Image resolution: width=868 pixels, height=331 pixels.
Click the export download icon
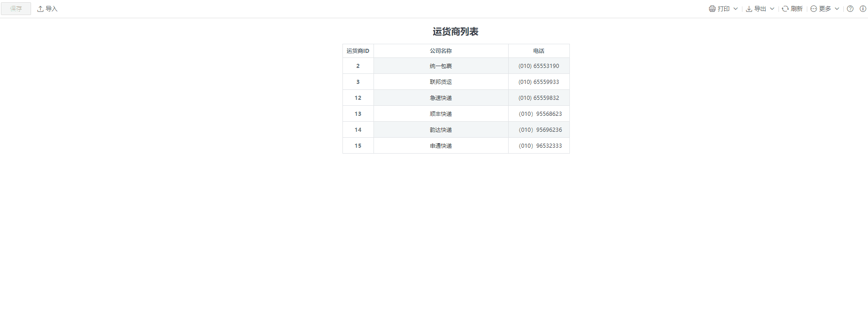click(749, 9)
